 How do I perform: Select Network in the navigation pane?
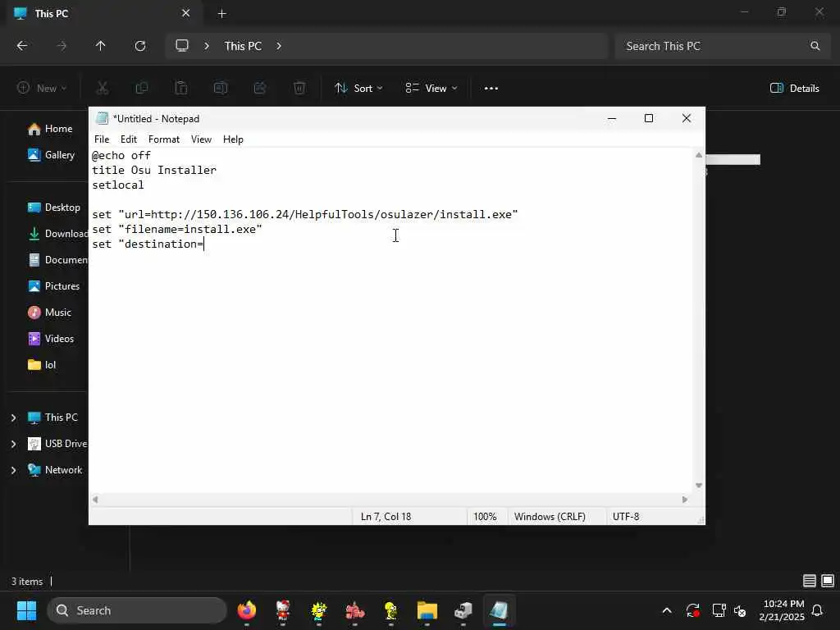pos(55,470)
